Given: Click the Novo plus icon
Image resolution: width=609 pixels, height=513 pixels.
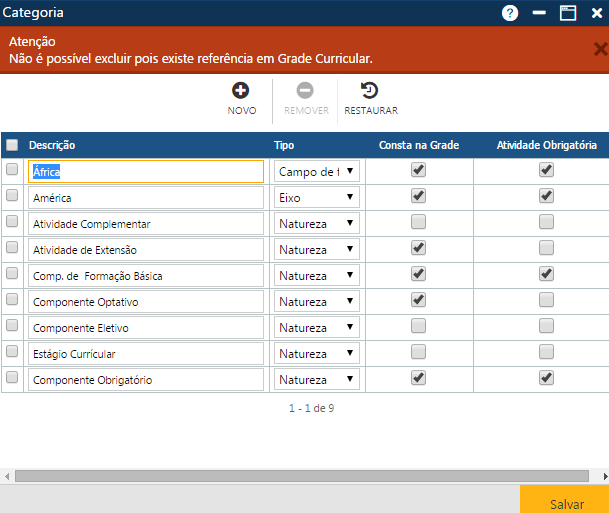Looking at the screenshot, I should pyautogui.click(x=241, y=91).
